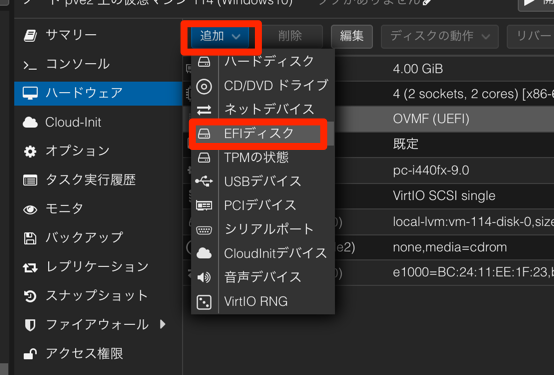
Task: Select シリアルポート menu entry
Action: click(263, 229)
